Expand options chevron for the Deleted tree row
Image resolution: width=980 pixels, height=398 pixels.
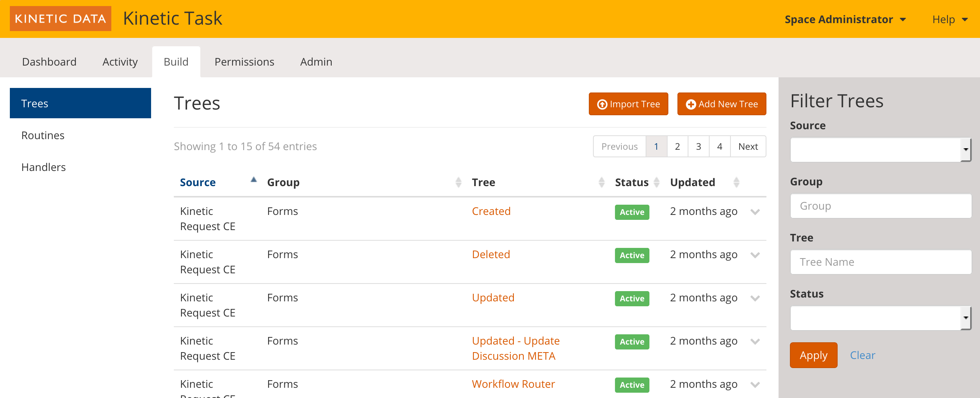tap(755, 255)
